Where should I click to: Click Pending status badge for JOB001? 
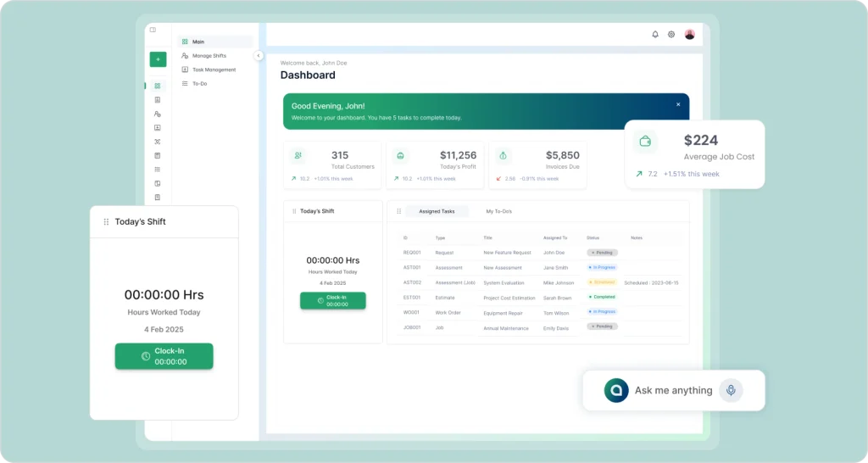click(x=603, y=326)
